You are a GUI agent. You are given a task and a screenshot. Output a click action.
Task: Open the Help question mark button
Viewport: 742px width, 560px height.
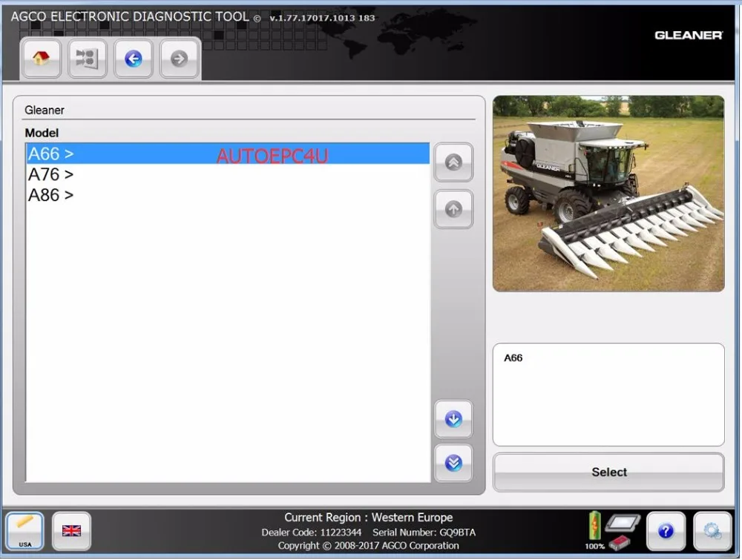[666, 531]
